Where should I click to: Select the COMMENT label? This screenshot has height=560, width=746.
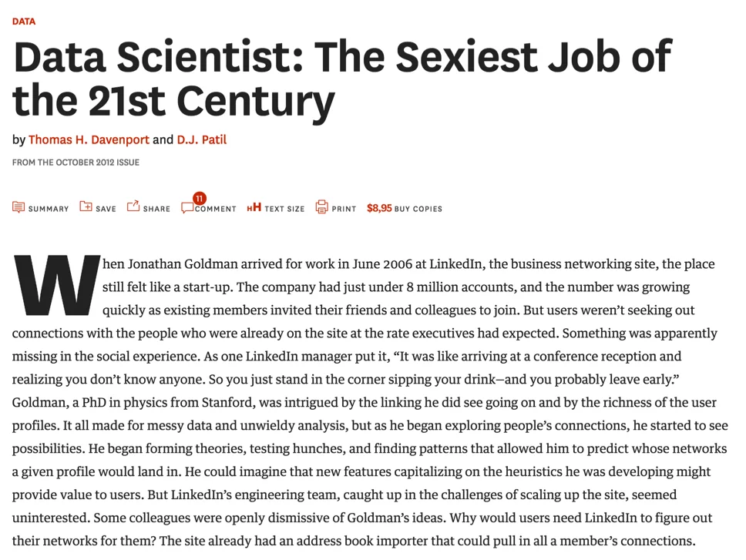tap(216, 209)
